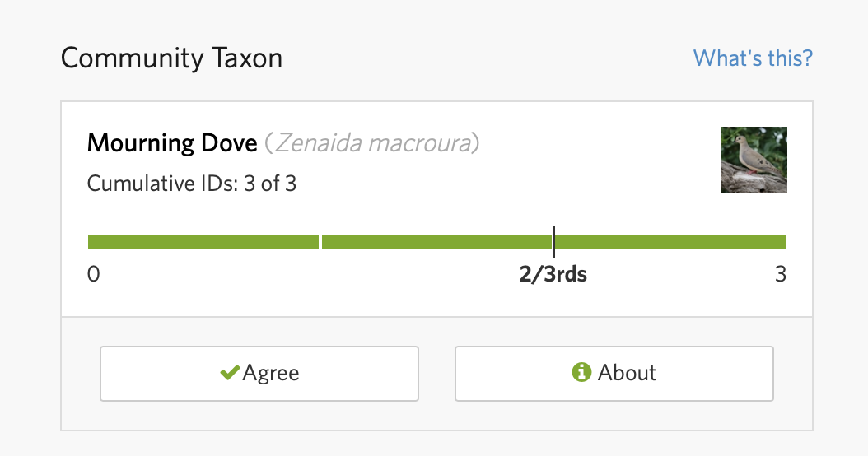Screen dimensions: 868x456
Task: Click the "Cumulative IDs" label text
Action: (x=162, y=183)
